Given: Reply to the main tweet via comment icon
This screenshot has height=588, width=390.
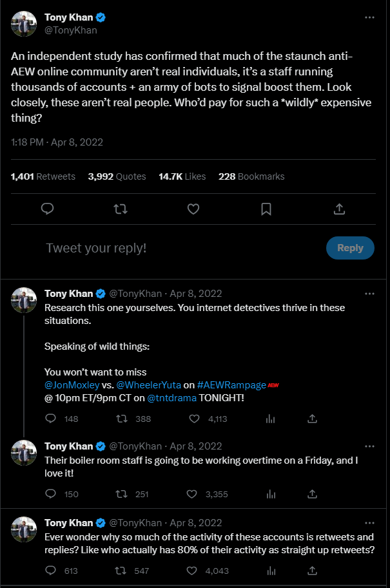Looking at the screenshot, I should [x=47, y=209].
